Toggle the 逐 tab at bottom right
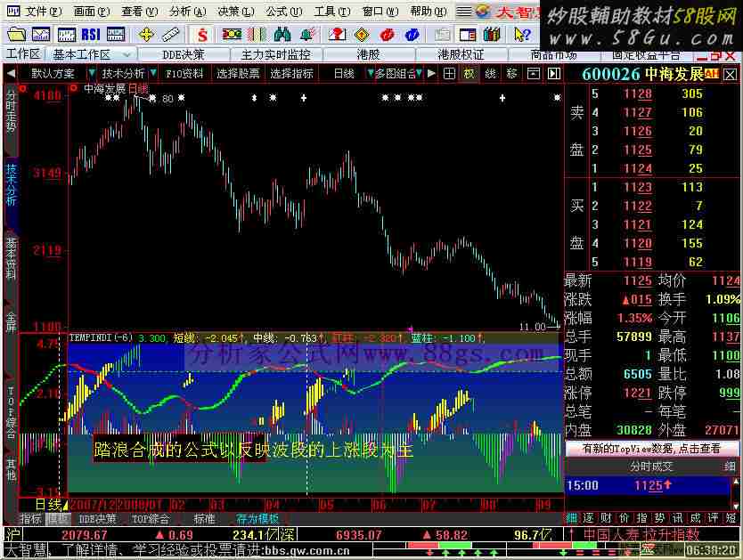This screenshot has height=560, width=743. 588,518
